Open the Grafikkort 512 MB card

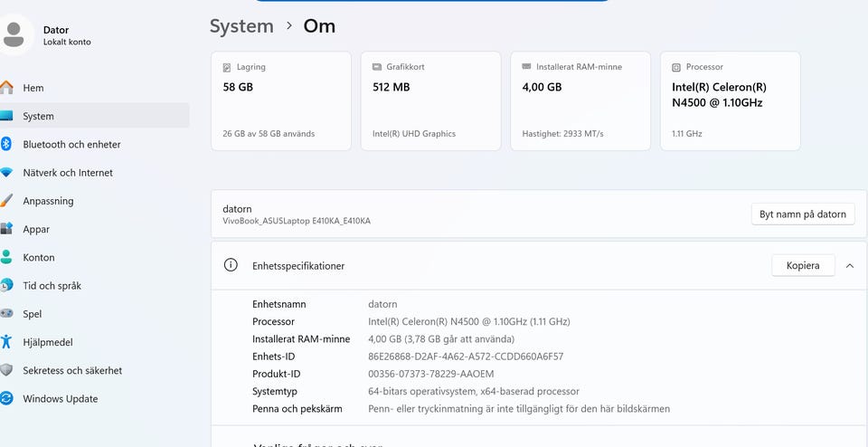[x=430, y=100]
